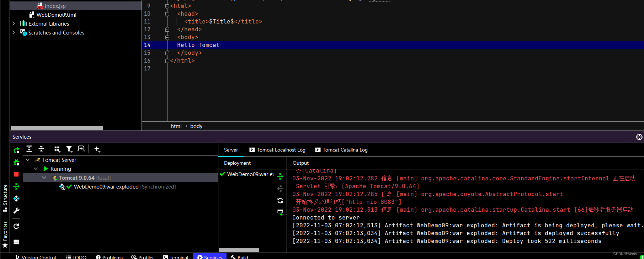
Task: Click the html breadcrumb in editor
Action: 176,126
